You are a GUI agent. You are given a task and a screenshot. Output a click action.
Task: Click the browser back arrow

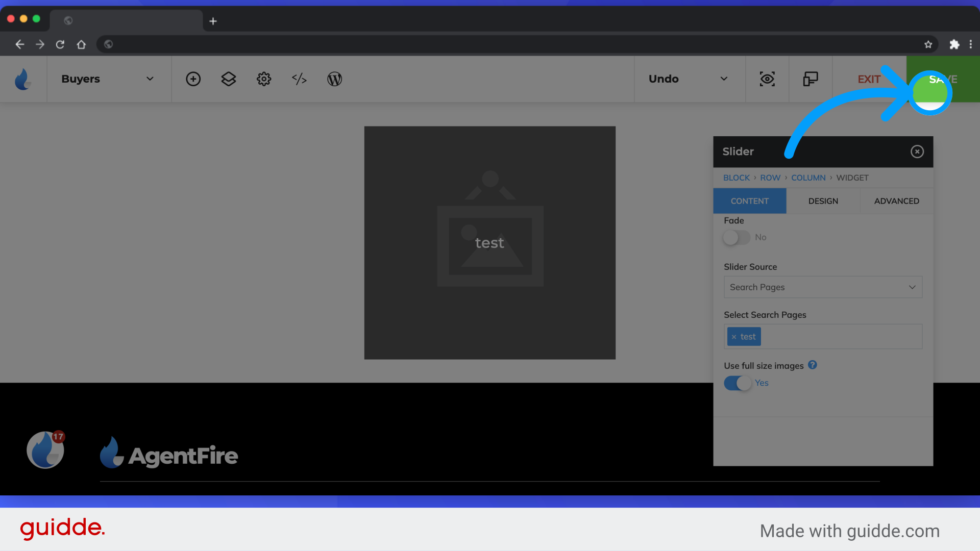(19, 44)
